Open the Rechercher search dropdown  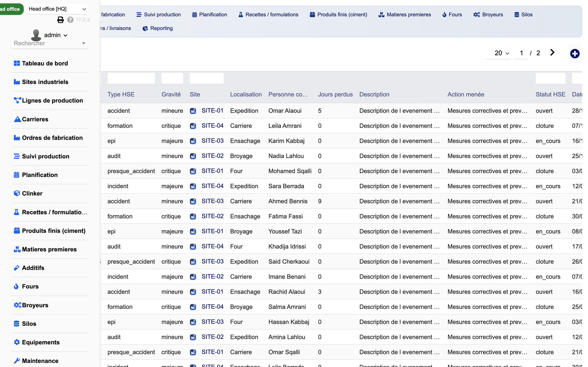click(50, 43)
